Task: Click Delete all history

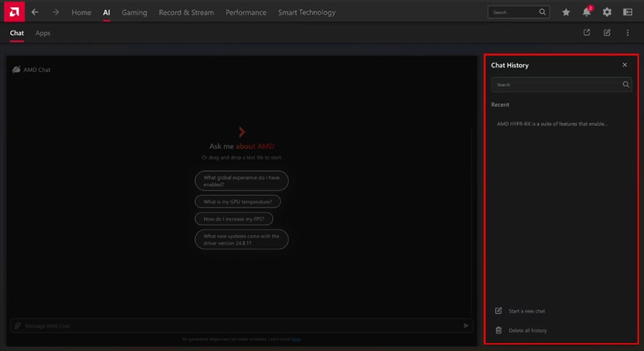Action: pyautogui.click(x=527, y=330)
